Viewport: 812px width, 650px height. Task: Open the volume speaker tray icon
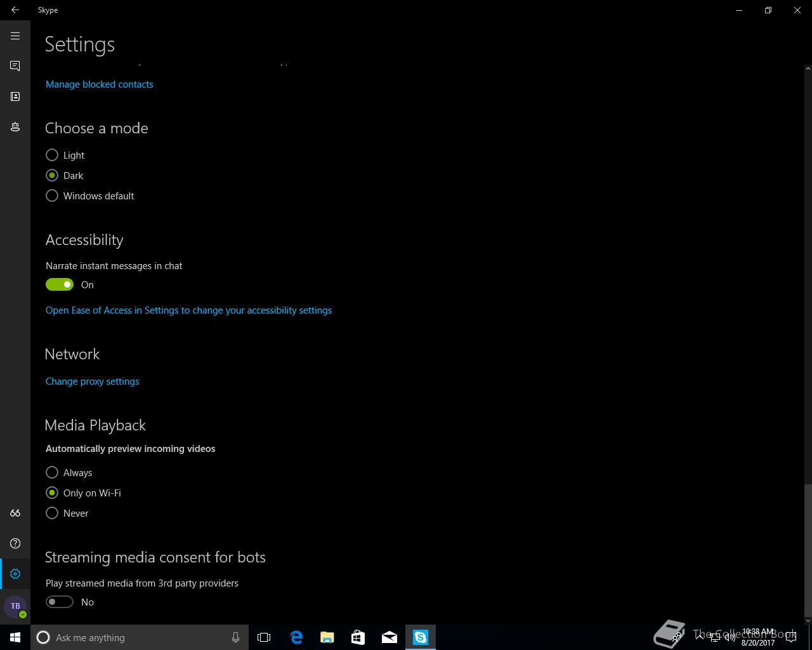(730, 637)
